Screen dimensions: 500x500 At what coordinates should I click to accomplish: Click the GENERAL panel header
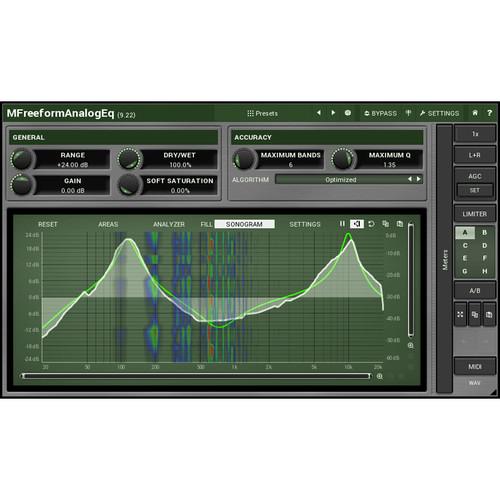(x=114, y=137)
